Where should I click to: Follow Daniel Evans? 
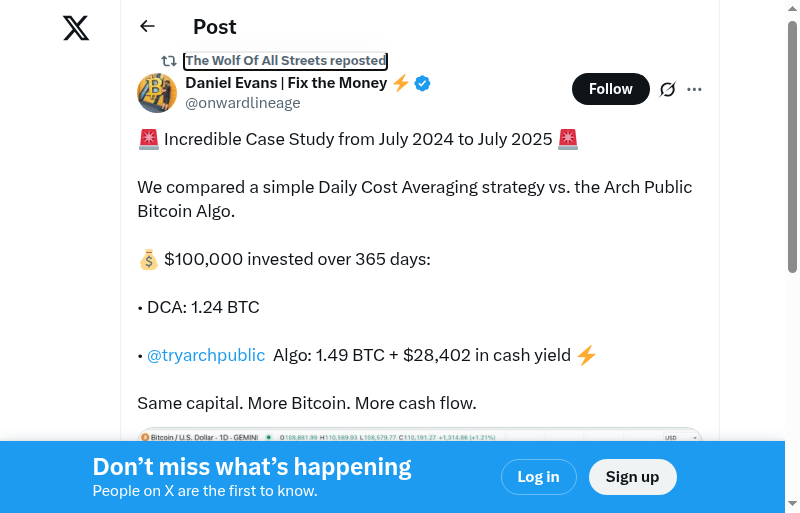click(x=610, y=89)
